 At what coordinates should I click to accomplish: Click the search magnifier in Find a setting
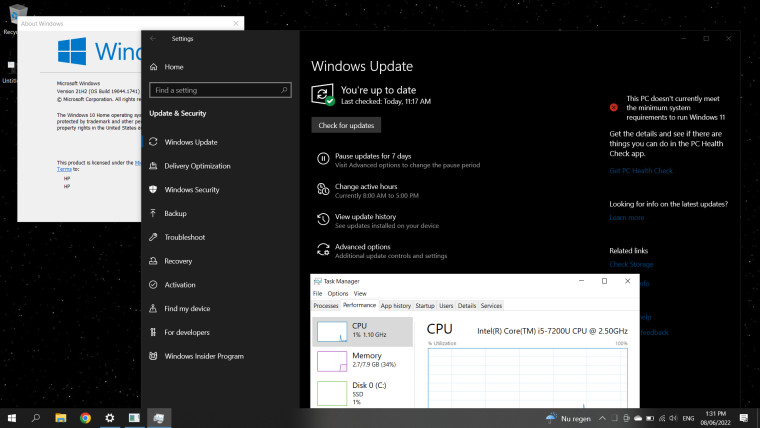tap(284, 90)
